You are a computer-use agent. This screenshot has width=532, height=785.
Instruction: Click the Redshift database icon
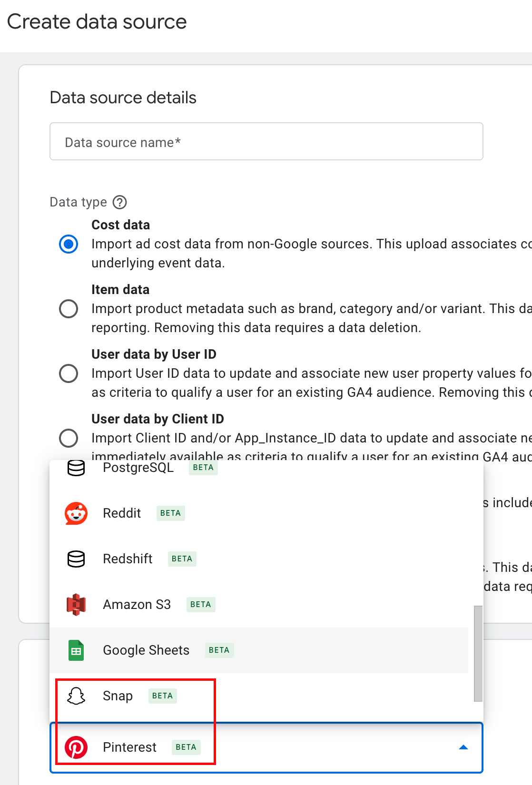76,559
